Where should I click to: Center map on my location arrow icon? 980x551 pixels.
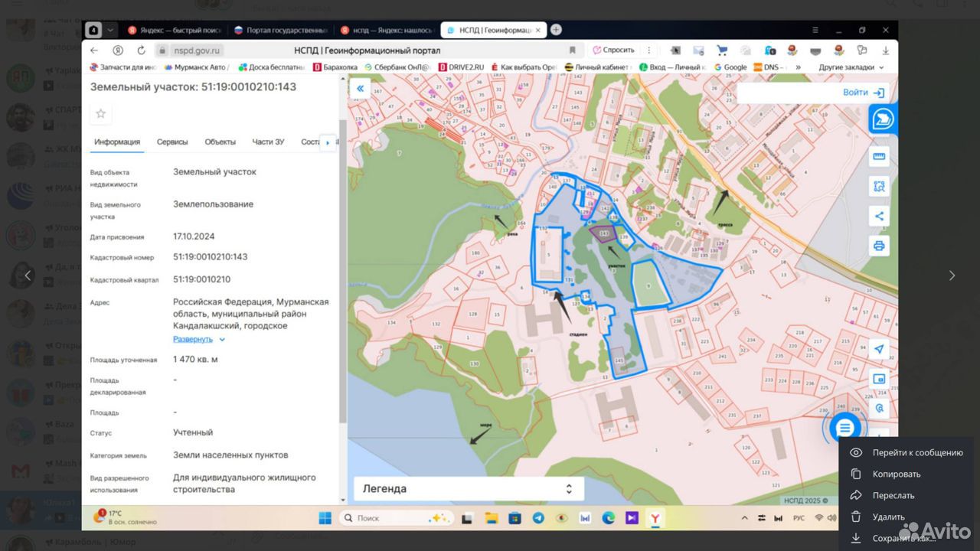coord(879,349)
